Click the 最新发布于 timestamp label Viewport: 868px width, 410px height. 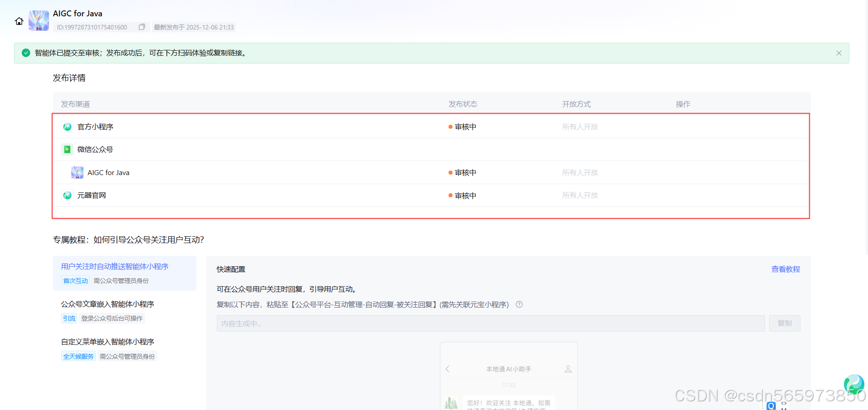tap(194, 27)
